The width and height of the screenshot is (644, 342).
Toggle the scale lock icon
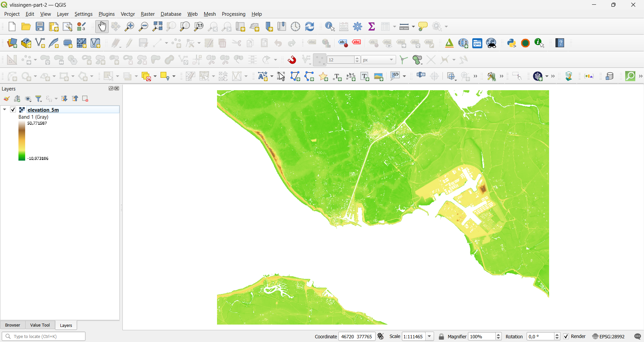[x=441, y=337]
